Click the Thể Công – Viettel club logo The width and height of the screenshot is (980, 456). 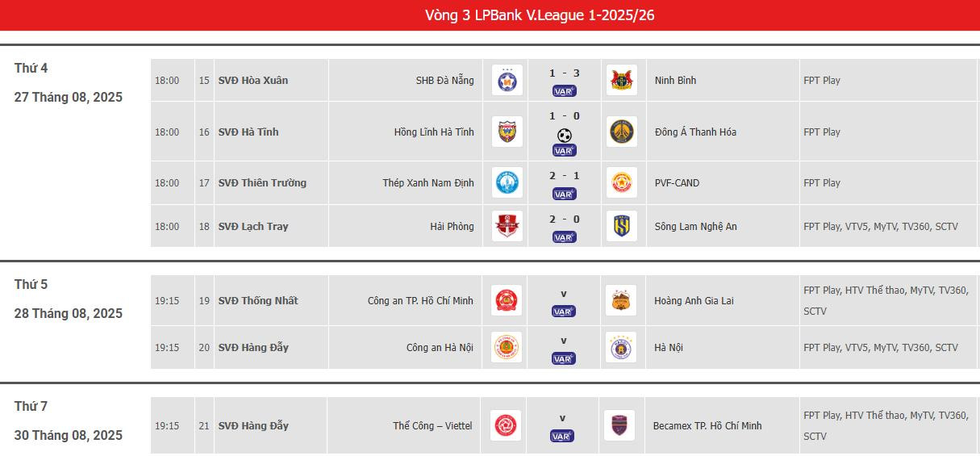(506, 425)
